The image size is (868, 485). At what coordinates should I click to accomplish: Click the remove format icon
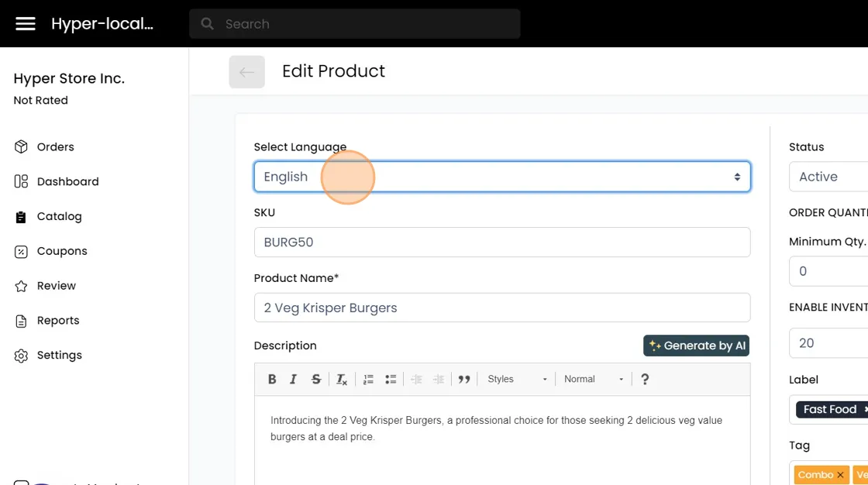click(x=341, y=379)
